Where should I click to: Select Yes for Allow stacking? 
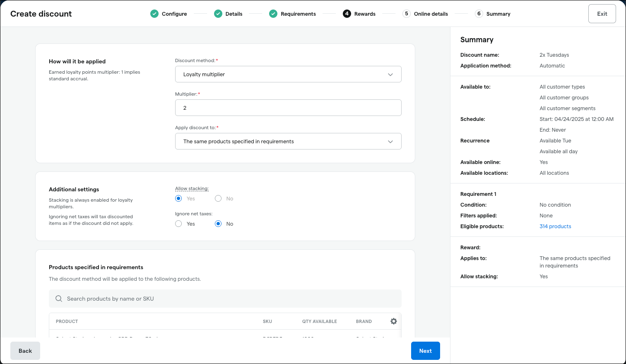pyautogui.click(x=178, y=198)
